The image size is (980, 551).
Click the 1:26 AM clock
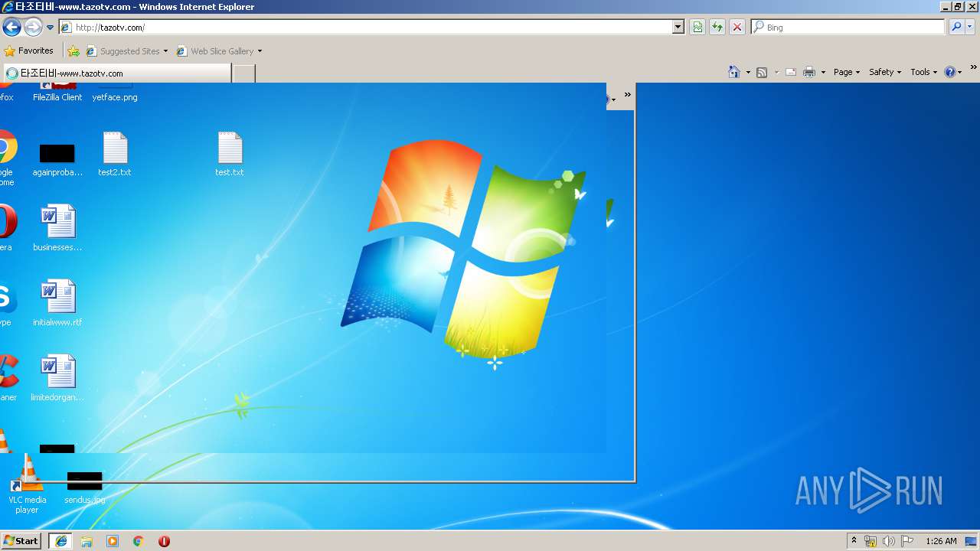[x=941, y=541]
